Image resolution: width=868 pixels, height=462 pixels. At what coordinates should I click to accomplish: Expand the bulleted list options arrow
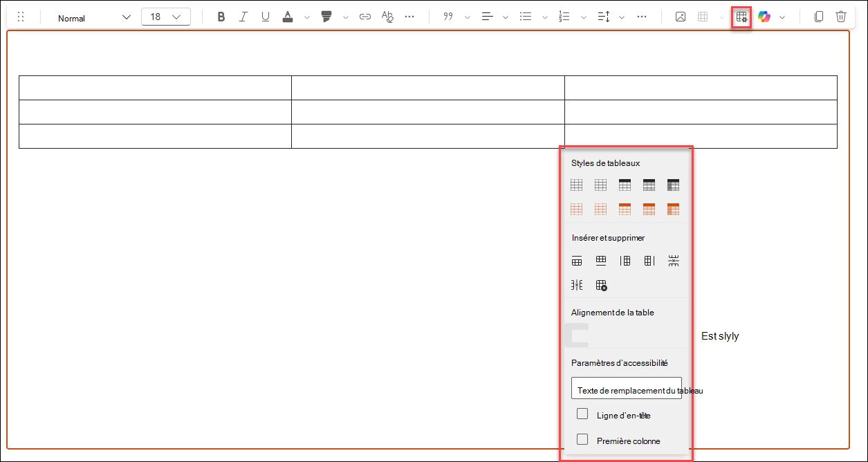coord(544,17)
